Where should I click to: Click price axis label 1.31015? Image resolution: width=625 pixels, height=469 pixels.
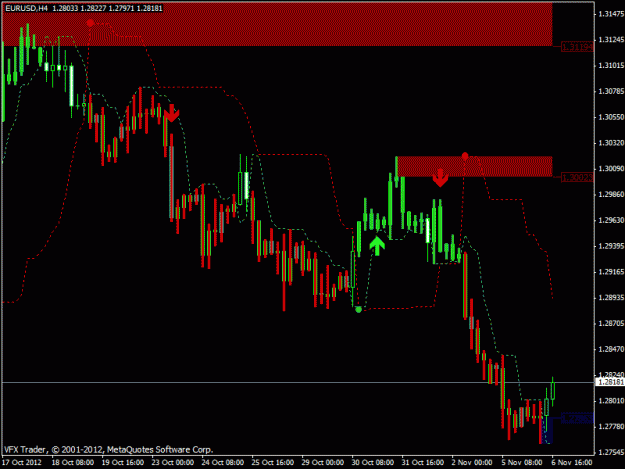[611, 65]
